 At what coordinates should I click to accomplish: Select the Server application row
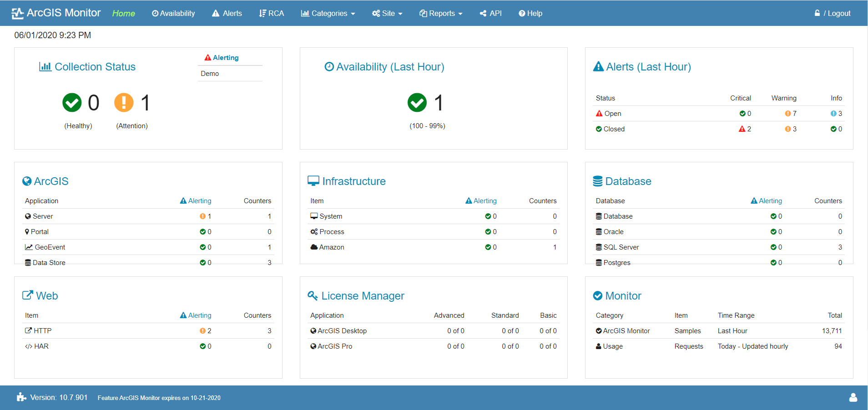pyautogui.click(x=148, y=216)
